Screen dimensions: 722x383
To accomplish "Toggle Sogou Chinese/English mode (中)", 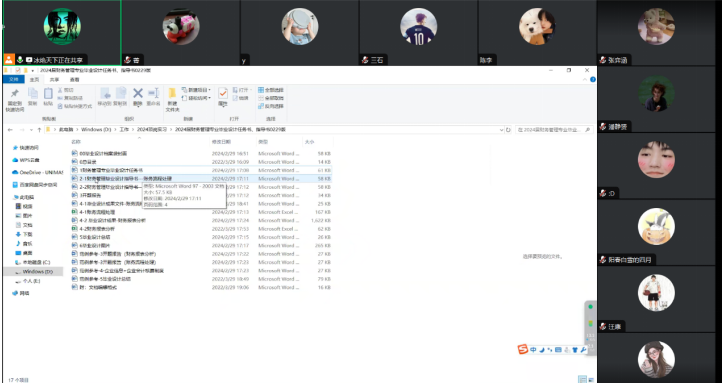I will click(533, 350).
